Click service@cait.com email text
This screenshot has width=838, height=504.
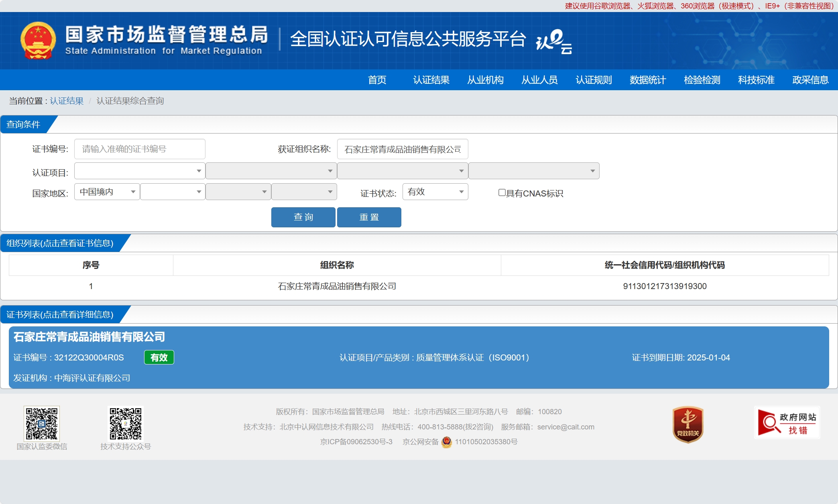coord(566,427)
